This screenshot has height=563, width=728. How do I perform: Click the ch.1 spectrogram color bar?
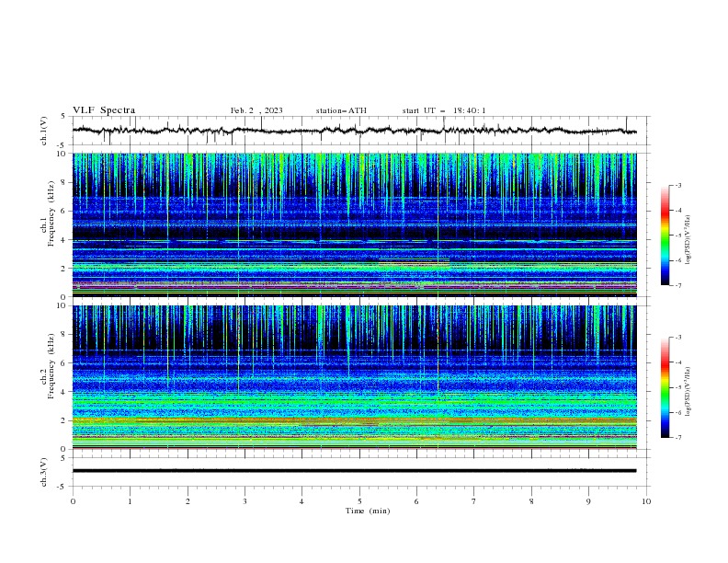point(665,236)
